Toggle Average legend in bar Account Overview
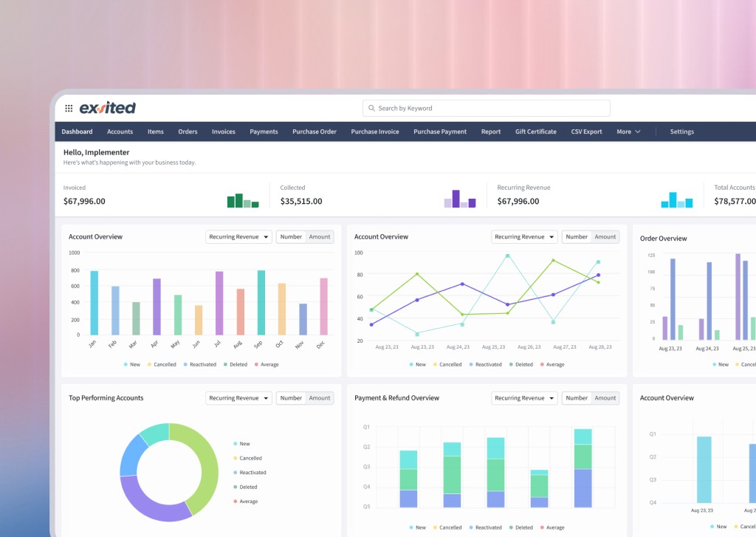756x537 pixels. tap(267, 364)
